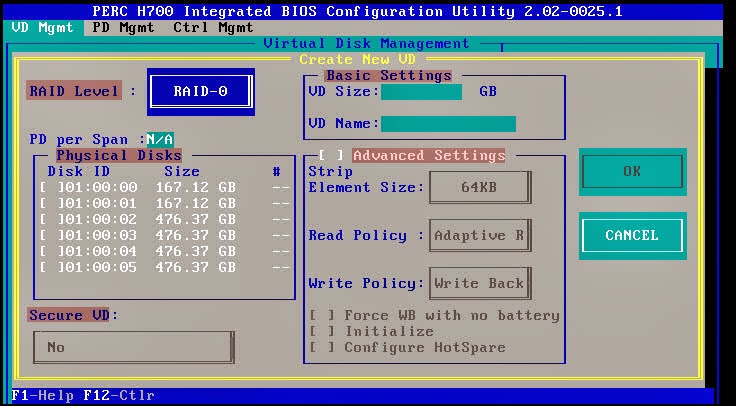Toggle Force WB with no battery
This screenshot has width=736, height=406.
[322, 316]
